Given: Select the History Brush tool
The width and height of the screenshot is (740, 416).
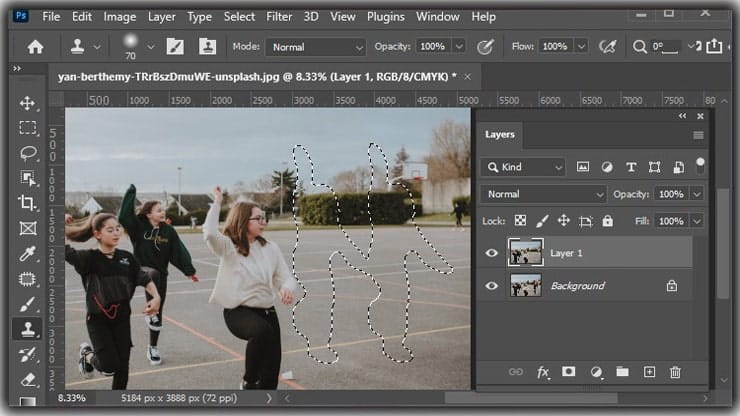Looking at the screenshot, I should pyautogui.click(x=27, y=355).
